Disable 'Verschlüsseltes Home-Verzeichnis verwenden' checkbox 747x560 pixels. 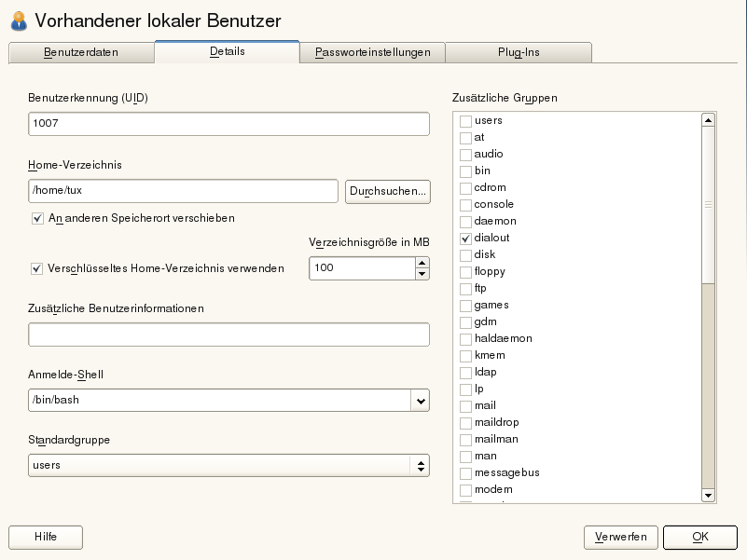click(x=38, y=268)
